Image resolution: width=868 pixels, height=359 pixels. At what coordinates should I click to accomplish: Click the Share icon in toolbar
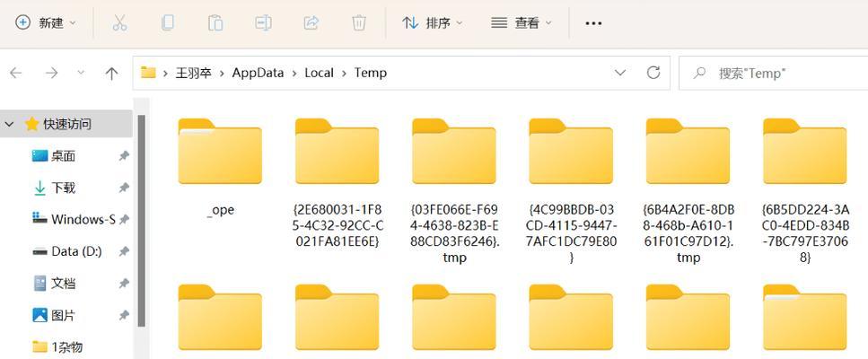point(311,23)
